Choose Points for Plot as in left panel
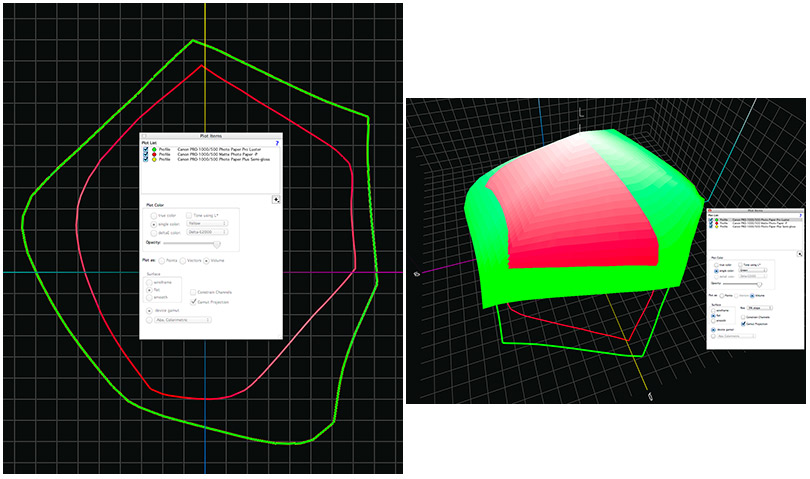The height and width of the screenshot is (479, 810). click(160, 260)
